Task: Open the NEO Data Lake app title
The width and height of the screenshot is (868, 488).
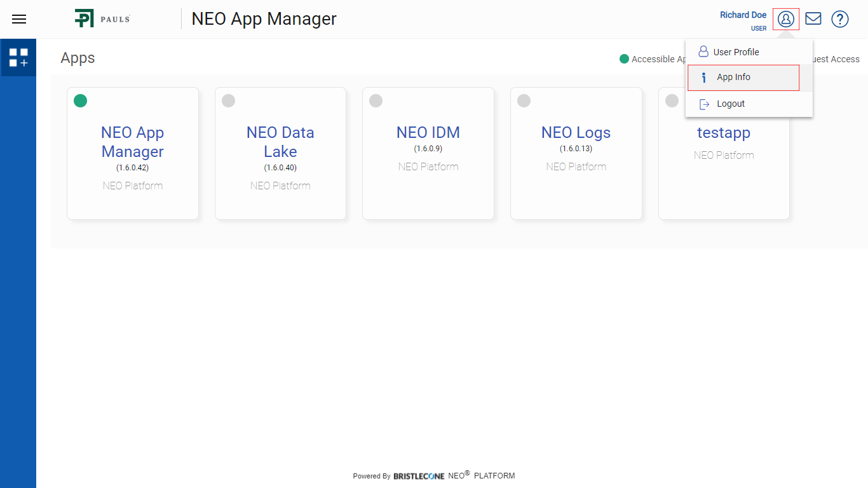Action: point(280,142)
